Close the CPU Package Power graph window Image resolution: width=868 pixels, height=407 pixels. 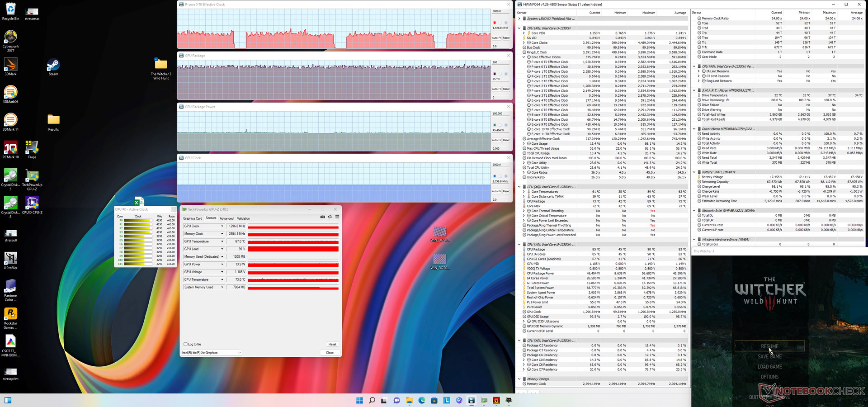(x=508, y=107)
